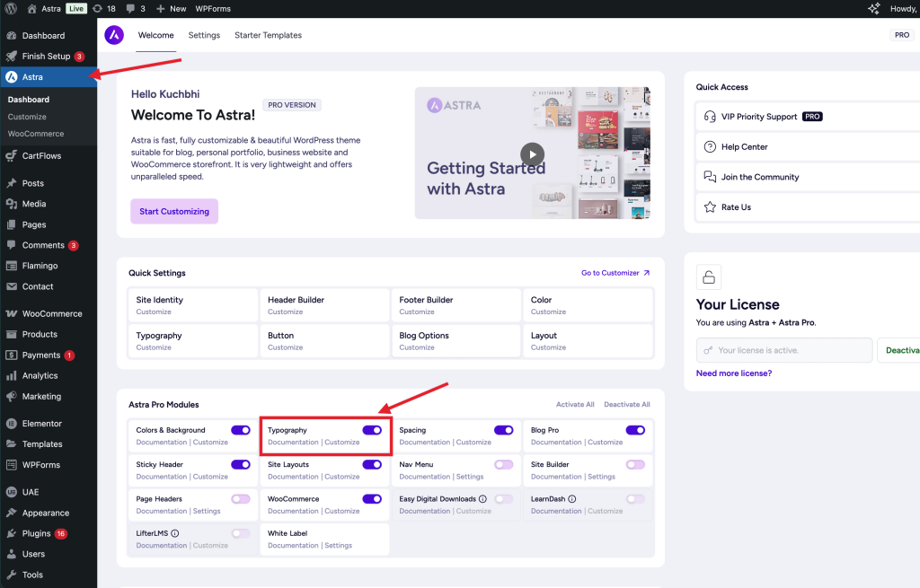
Task: Disable the Typography module toggle
Action: point(372,430)
